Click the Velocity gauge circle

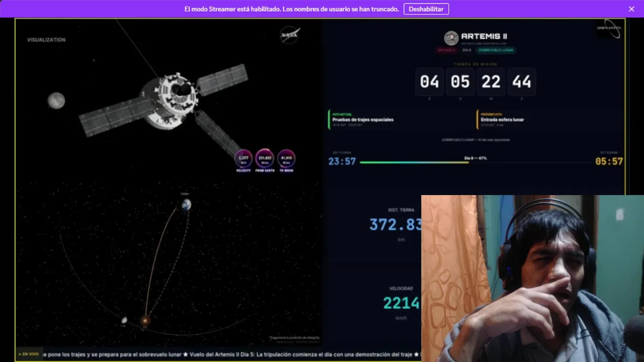[x=244, y=158]
